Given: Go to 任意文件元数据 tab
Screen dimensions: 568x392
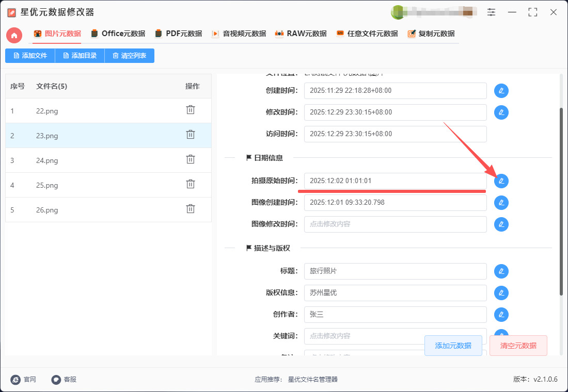Looking at the screenshot, I should (x=367, y=34).
